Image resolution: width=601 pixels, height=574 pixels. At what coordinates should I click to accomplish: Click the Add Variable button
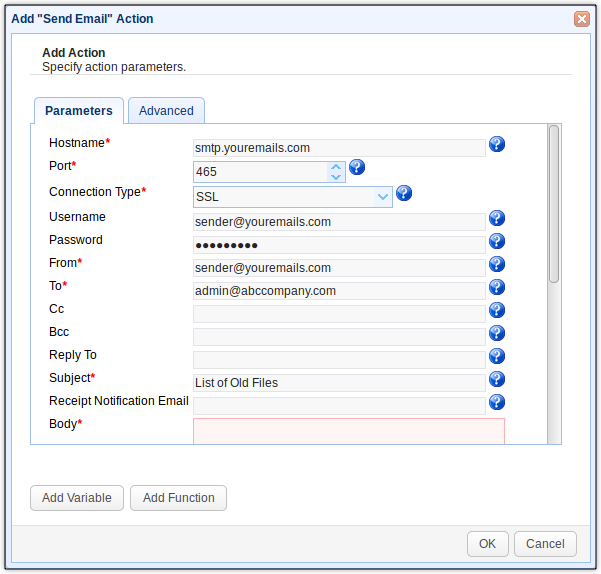77,498
